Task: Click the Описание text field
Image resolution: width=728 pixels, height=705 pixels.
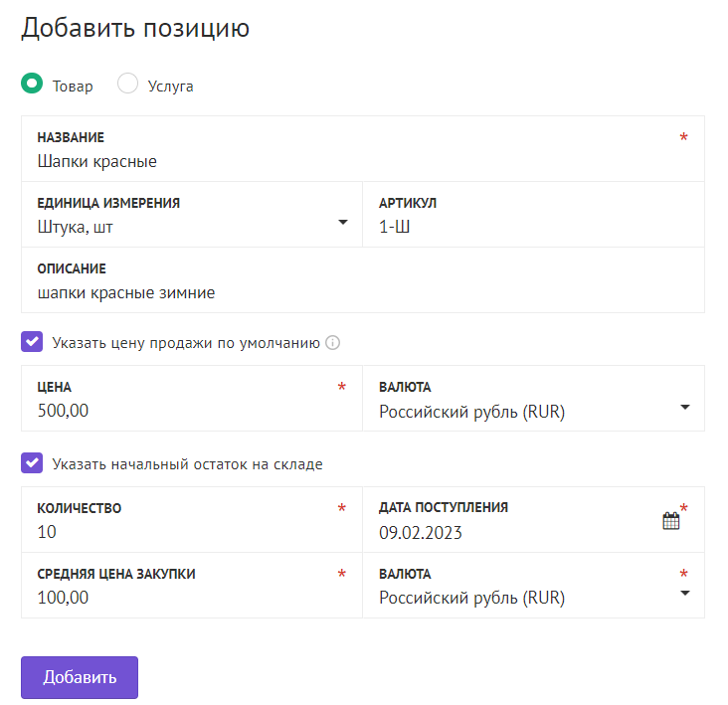Action: 363,279
